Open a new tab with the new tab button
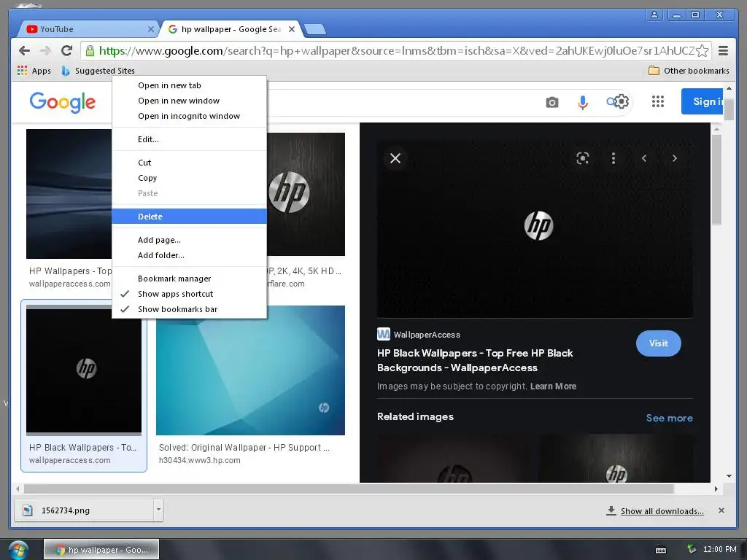747x560 pixels. pos(315,29)
